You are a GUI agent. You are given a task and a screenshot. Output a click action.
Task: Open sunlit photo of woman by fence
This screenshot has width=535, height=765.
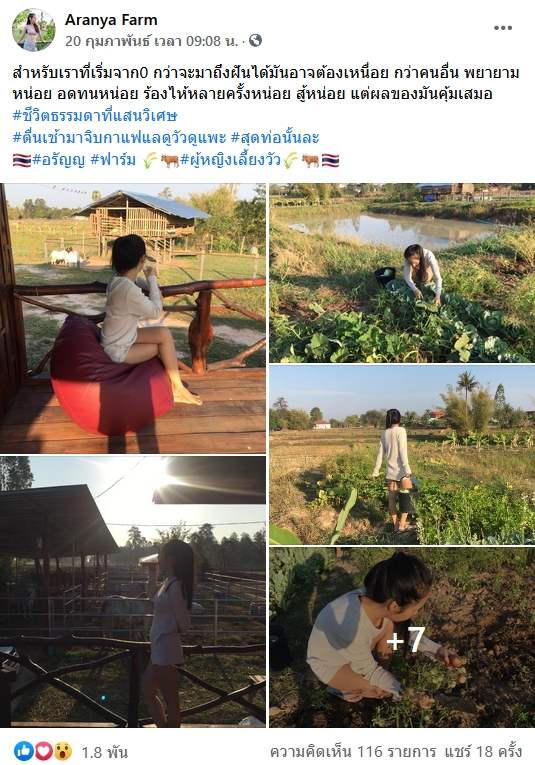(133, 592)
